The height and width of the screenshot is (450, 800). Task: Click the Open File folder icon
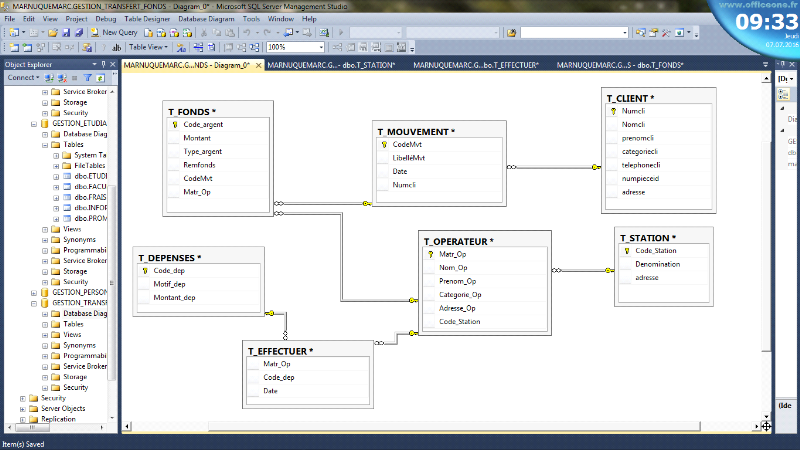51,32
